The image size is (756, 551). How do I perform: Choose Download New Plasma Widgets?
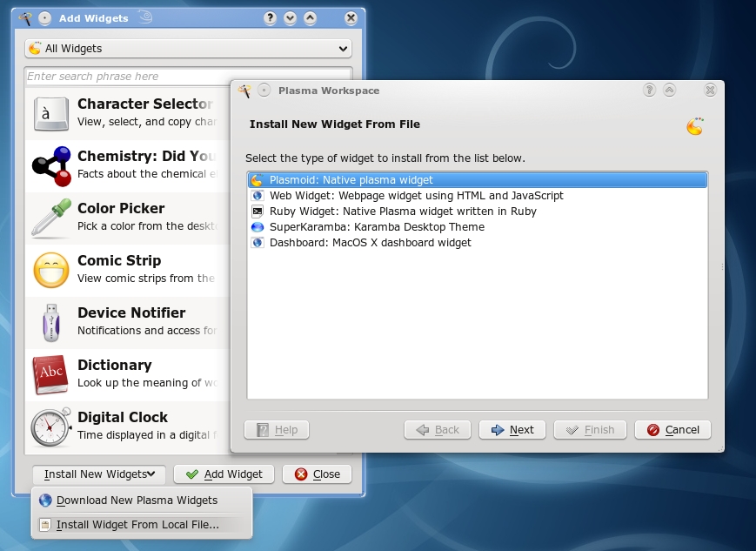(137, 501)
